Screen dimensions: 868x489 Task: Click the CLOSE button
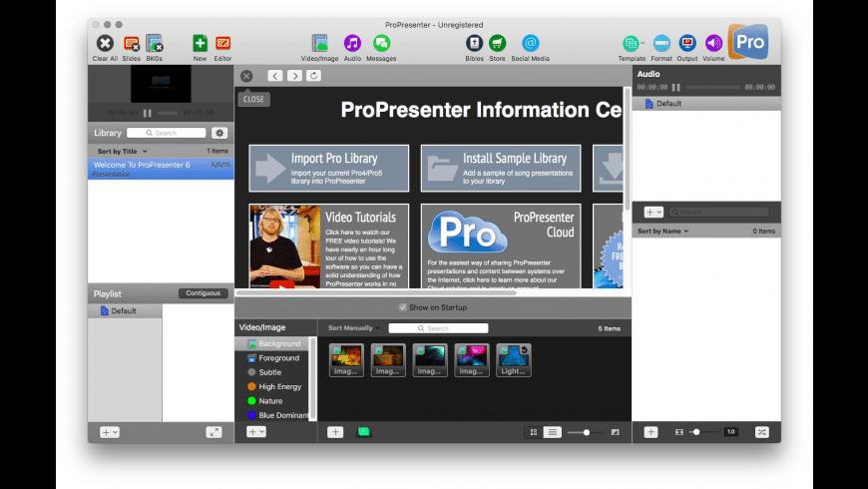tap(253, 99)
